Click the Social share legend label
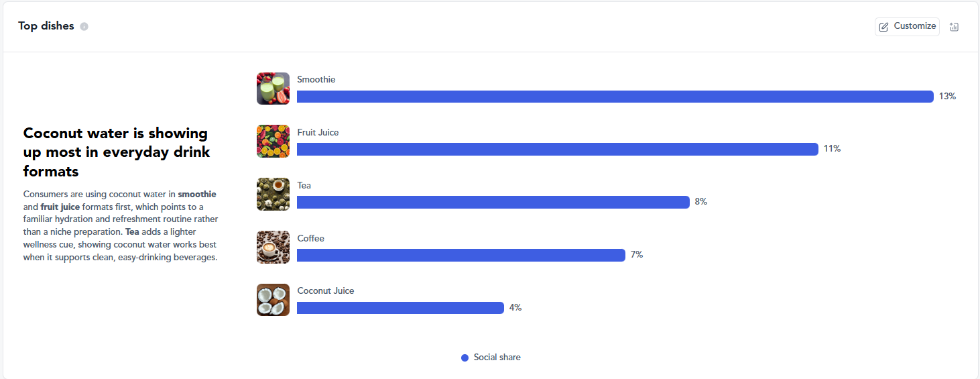980x379 pixels. click(x=497, y=358)
